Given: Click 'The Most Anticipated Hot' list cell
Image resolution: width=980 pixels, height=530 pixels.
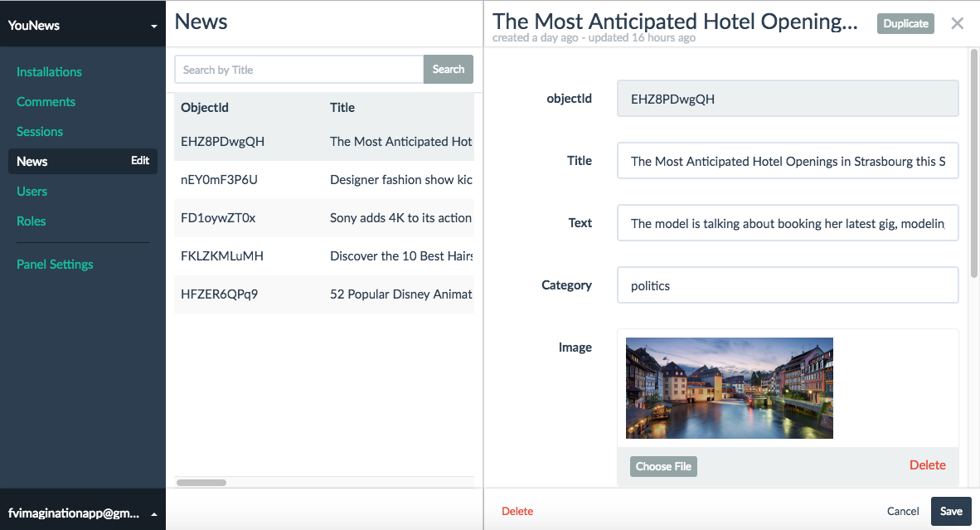Looking at the screenshot, I should tap(401, 142).
